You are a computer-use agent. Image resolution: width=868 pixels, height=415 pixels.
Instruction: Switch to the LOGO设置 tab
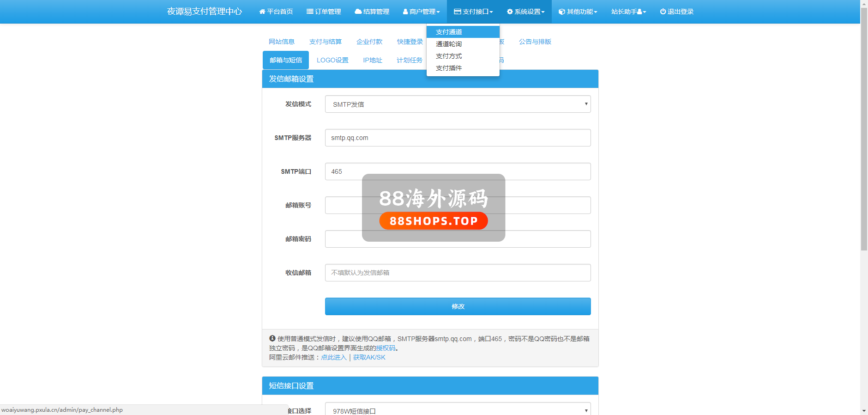[x=332, y=60]
